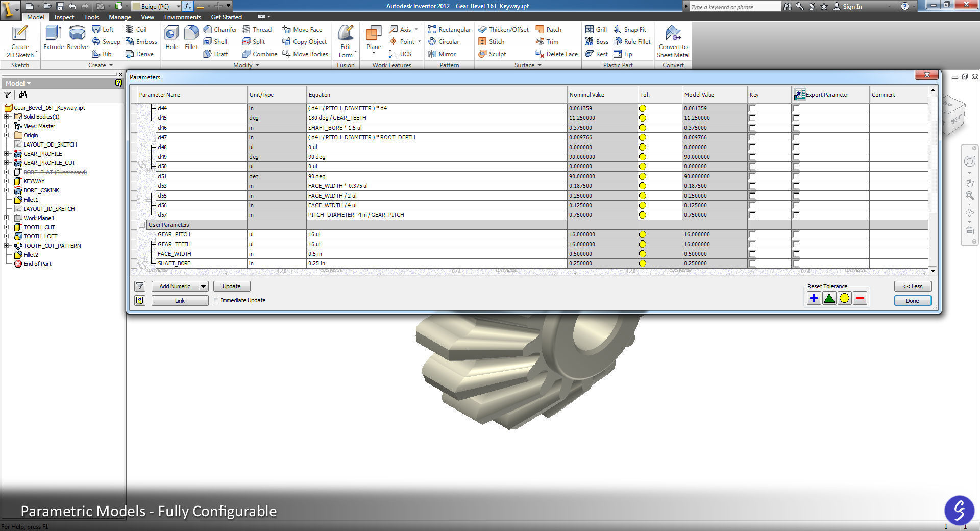Click the filter button in Parameters dialog
This screenshot has width=980, height=531.
tap(140, 286)
